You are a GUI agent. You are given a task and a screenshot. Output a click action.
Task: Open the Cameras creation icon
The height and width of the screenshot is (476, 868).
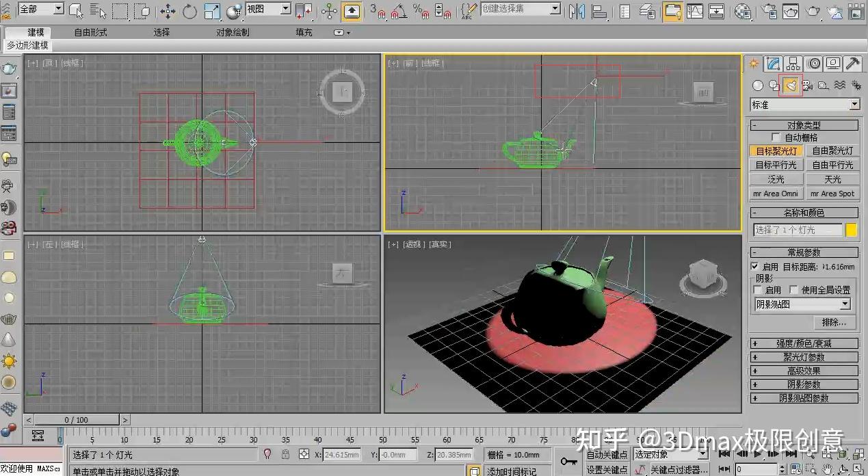tap(807, 85)
